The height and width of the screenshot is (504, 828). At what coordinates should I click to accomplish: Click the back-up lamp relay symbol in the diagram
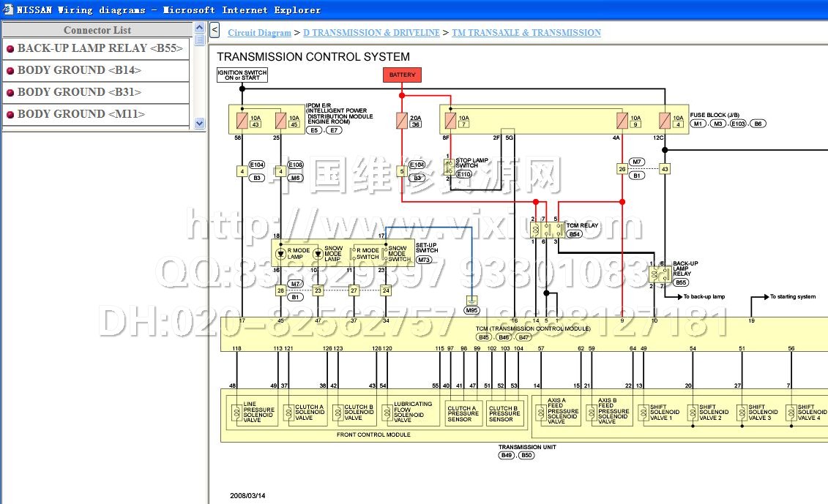tap(660, 274)
